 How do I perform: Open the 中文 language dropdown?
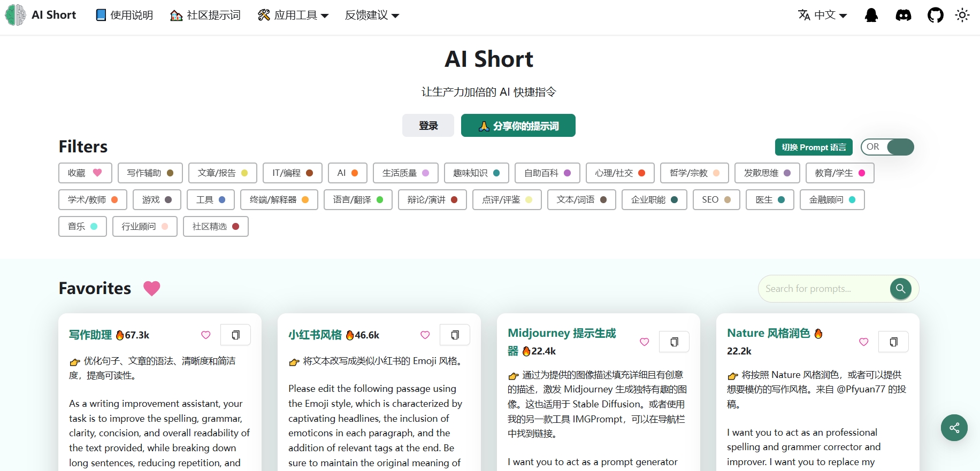tap(823, 15)
